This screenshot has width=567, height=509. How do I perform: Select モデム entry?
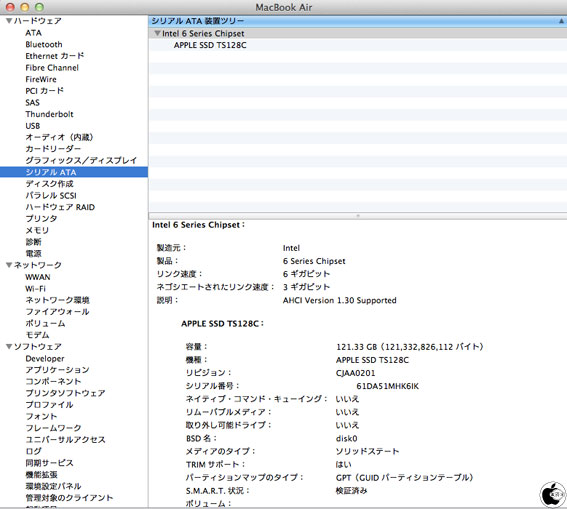coord(37,335)
